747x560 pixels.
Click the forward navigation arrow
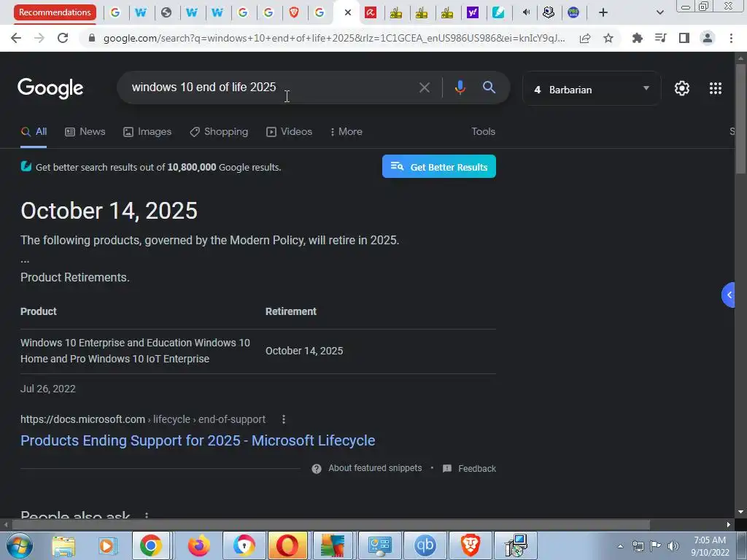(x=39, y=38)
